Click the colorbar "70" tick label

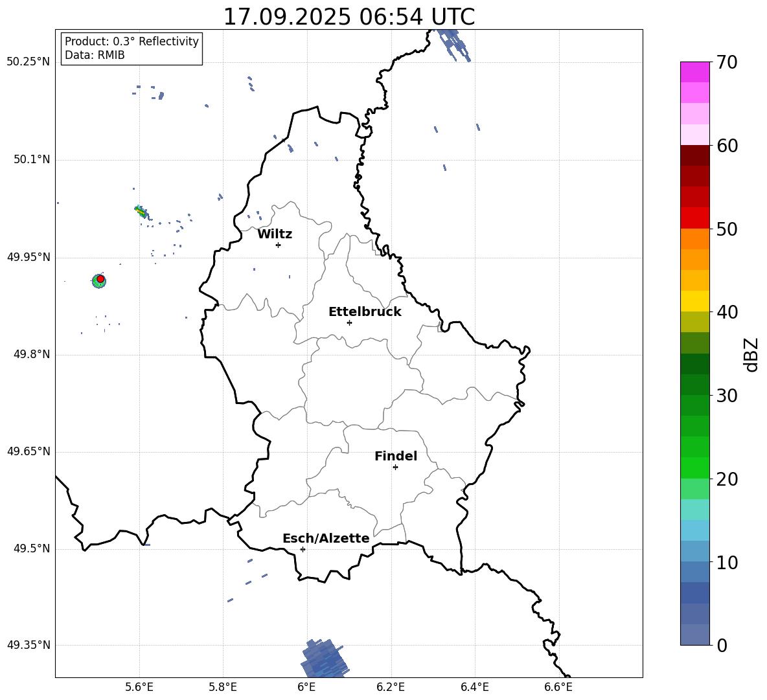[x=727, y=63]
